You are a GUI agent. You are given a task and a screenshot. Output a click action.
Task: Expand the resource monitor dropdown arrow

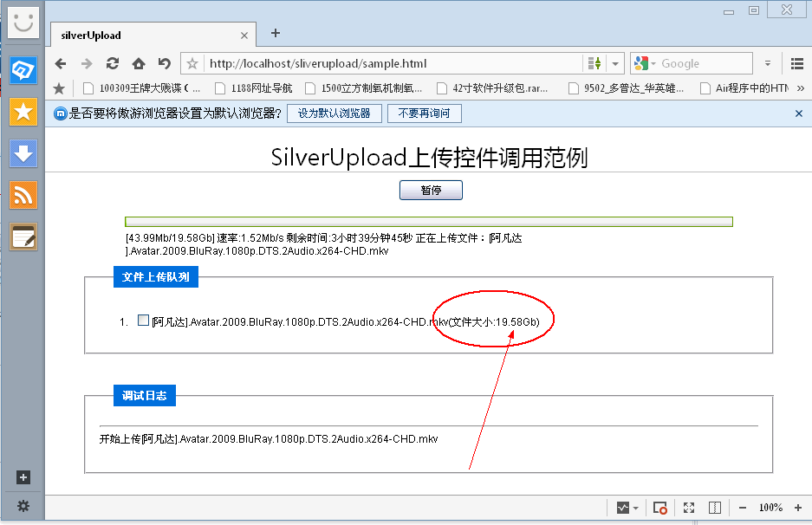(636, 508)
